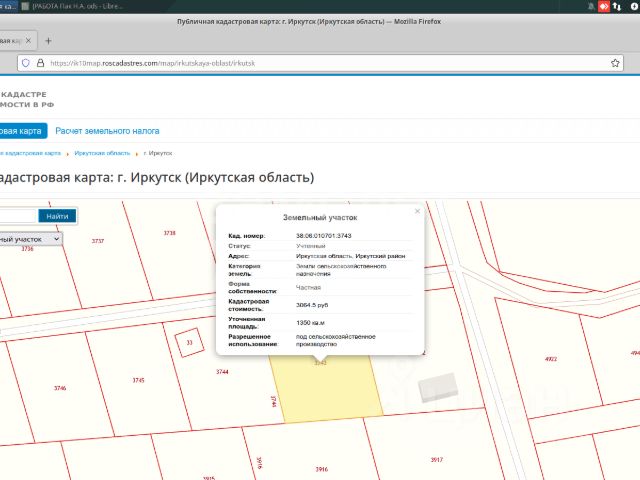Bookmark this page with star icon
Viewport: 640px width, 480px height.
click(x=615, y=62)
